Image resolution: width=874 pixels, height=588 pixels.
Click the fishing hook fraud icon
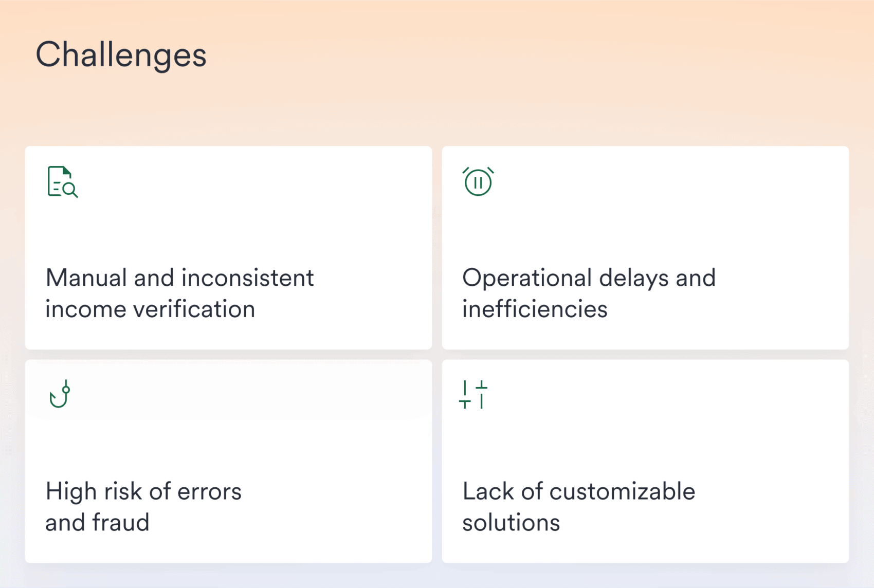pos(60,394)
